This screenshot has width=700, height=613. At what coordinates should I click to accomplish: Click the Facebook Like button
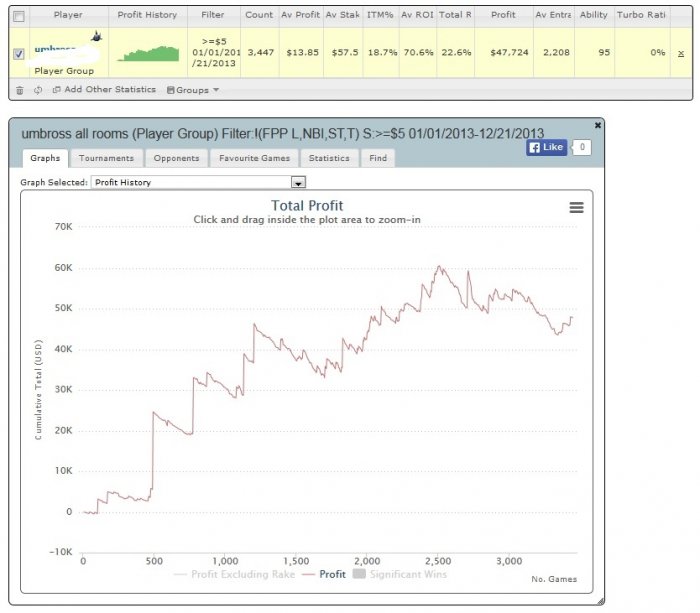click(x=546, y=147)
